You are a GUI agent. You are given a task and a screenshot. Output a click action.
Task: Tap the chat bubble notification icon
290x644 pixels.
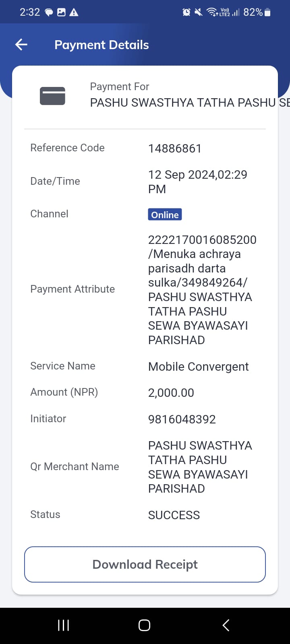(49, 12)
